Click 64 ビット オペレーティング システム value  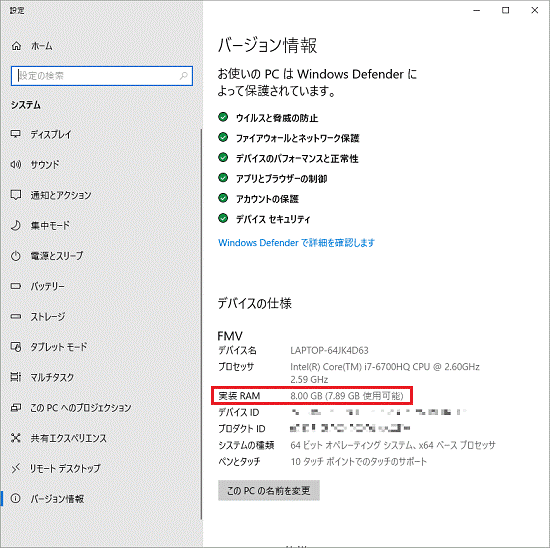click(393, 445)
